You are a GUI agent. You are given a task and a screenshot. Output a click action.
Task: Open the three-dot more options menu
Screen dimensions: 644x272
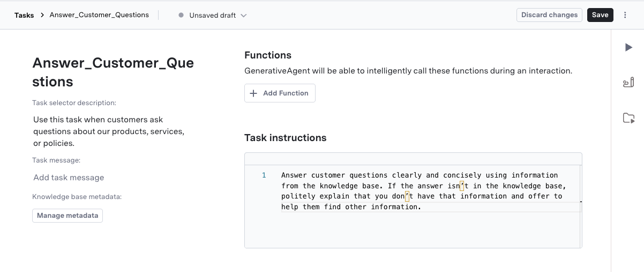click(x=625, y=15)
